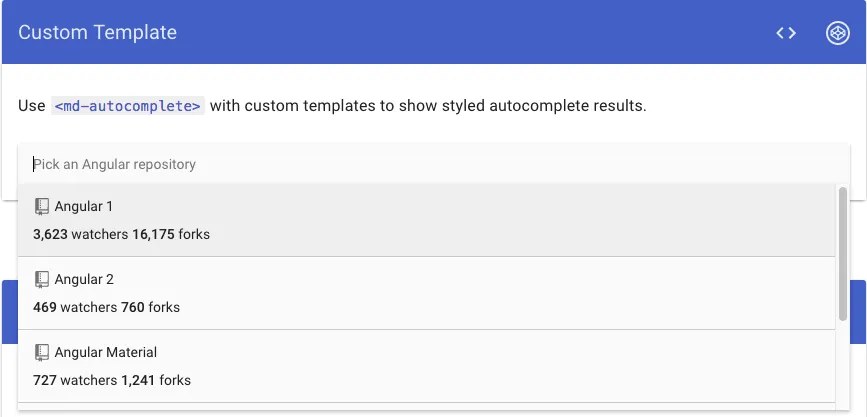This screenshot has width=867, height=417.
Task: Click the 727 watchers count
Action: 45,381
